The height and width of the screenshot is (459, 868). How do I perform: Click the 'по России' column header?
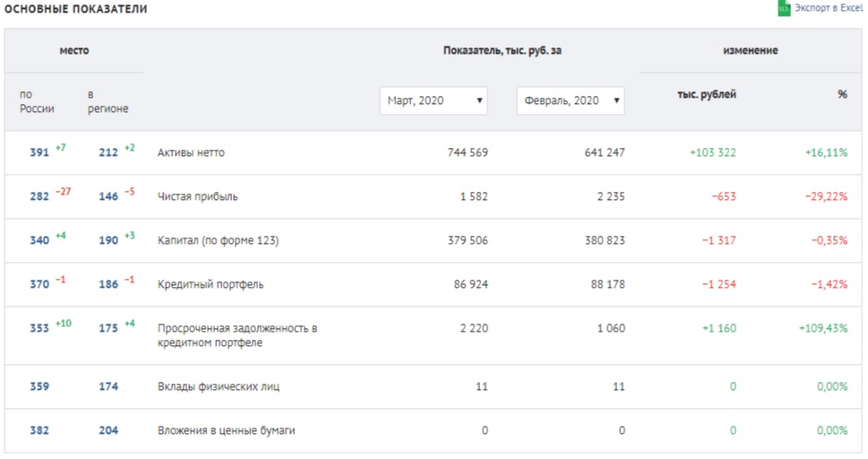(37, 101)
